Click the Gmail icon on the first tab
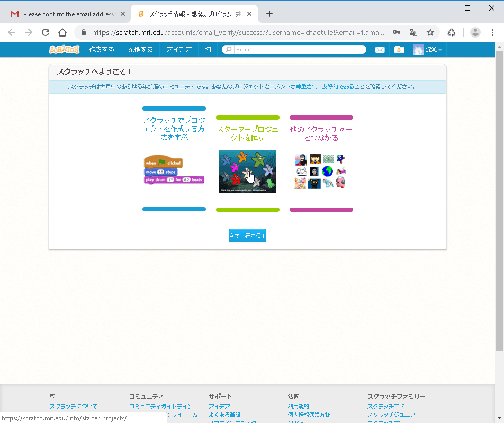Image resolution: width=504 pixels, height=423 pixels. [x=15, y=14]
